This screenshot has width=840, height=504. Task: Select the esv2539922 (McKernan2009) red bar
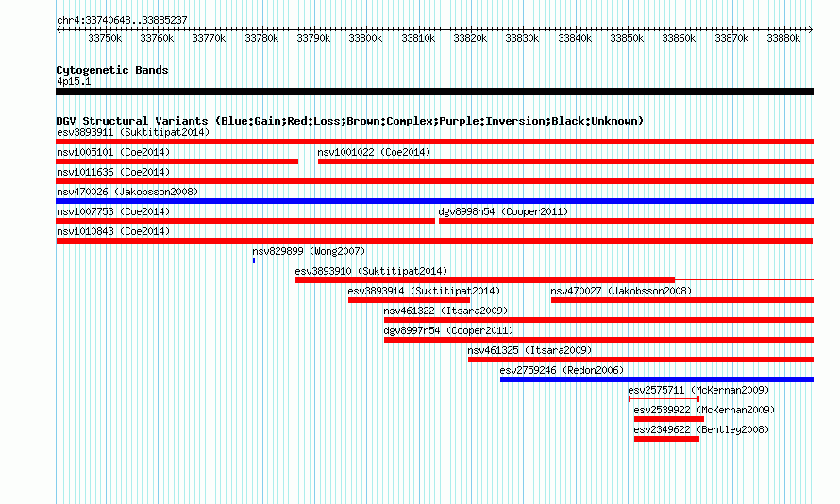click(x=668, y=419)
